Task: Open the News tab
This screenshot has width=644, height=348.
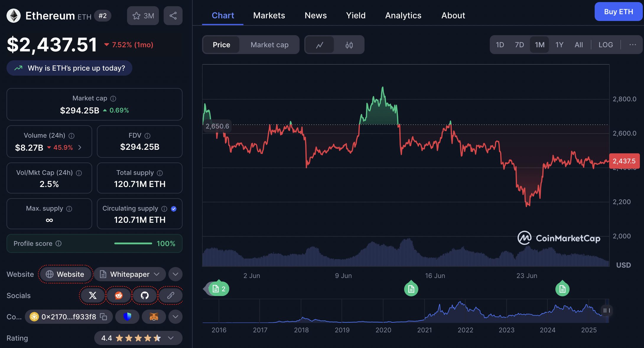Action: (316, 15)
